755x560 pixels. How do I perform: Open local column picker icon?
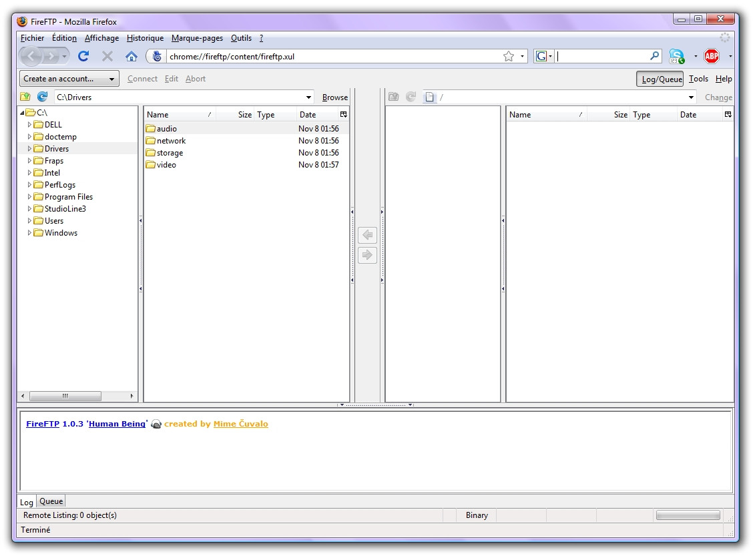pos(343,115)
